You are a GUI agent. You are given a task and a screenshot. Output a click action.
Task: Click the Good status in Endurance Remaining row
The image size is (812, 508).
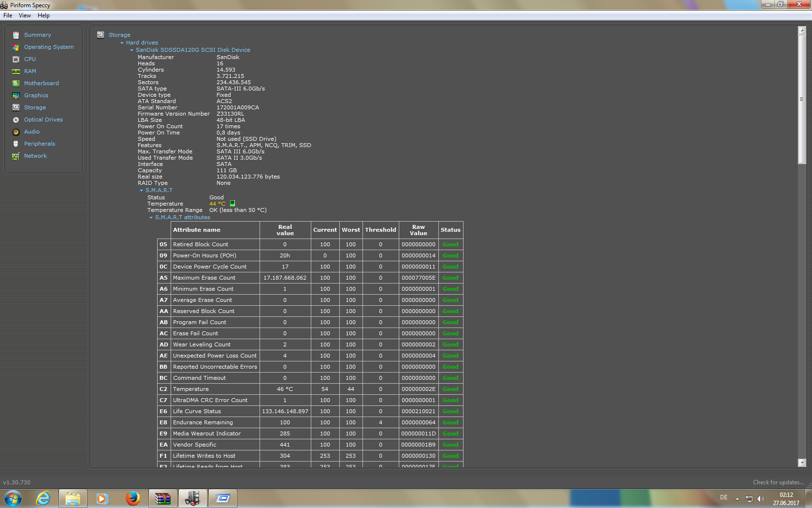(450, 422)
